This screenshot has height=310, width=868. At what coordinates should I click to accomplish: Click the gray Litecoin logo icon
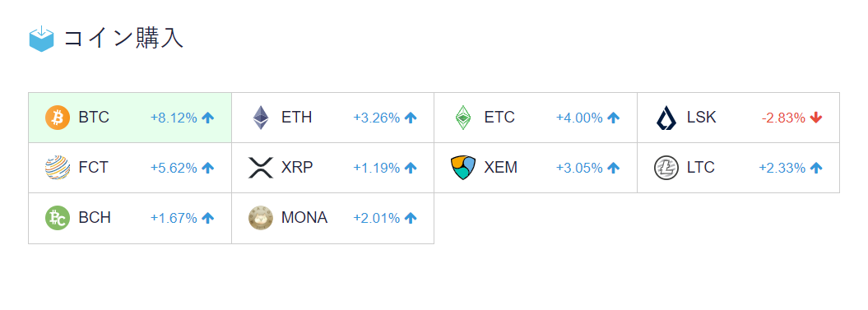click(666, 168)
